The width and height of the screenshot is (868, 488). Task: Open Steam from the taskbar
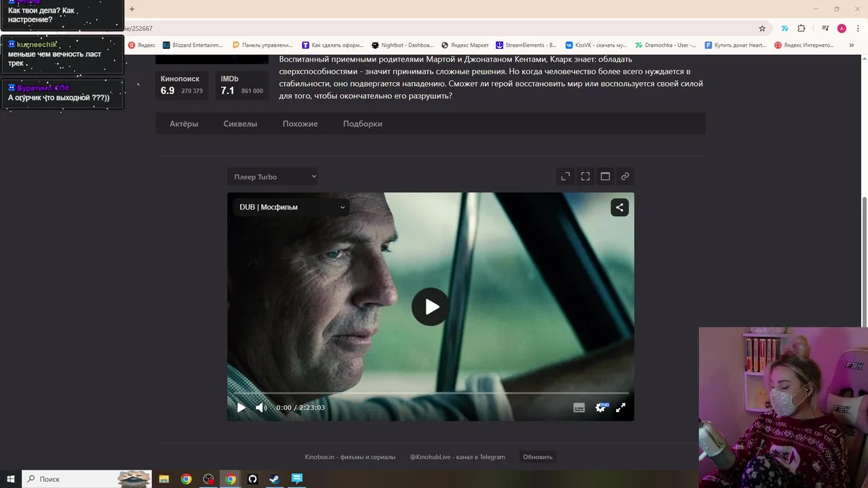275,479
